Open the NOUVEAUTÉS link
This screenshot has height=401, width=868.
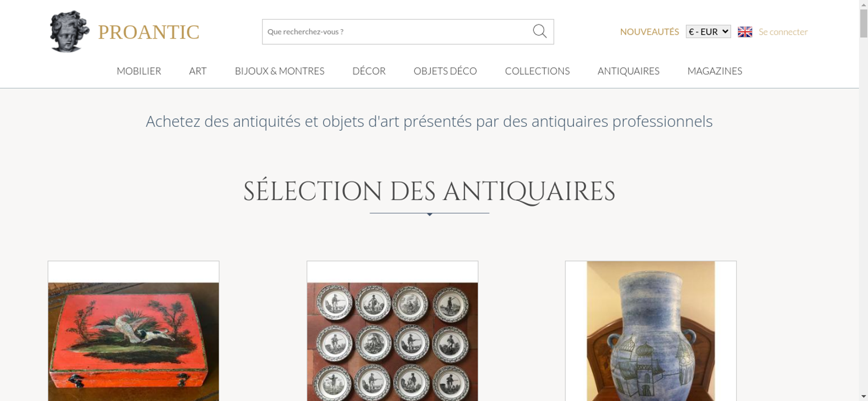pyautogui.click(x=649, y=32)
